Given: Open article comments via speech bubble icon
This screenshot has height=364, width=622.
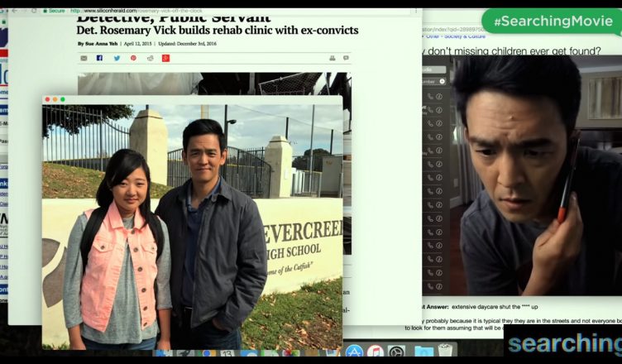Looking at the screenshot, I should pyautogui.click(x=346, y=58).
